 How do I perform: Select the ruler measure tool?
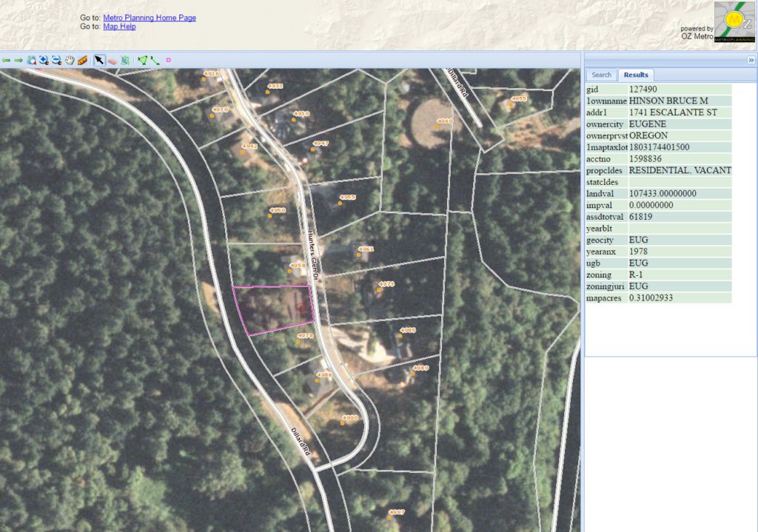click(x=82, y=60)
